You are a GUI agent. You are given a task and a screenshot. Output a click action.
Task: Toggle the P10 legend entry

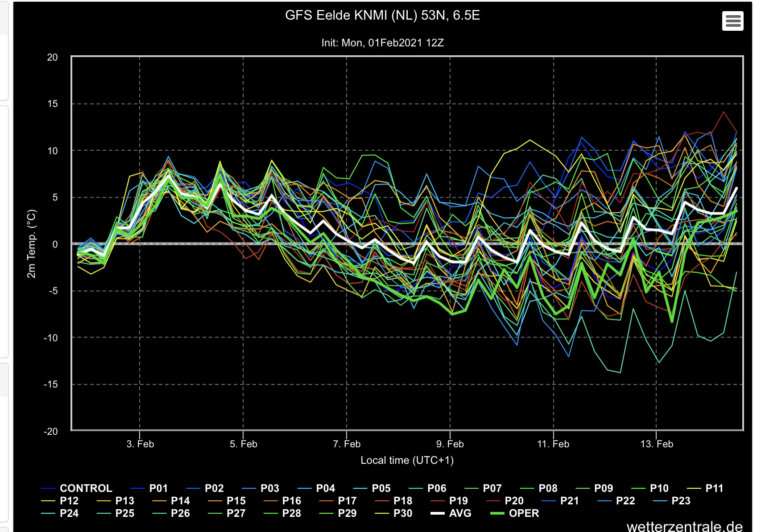click(x=650, y=488)
